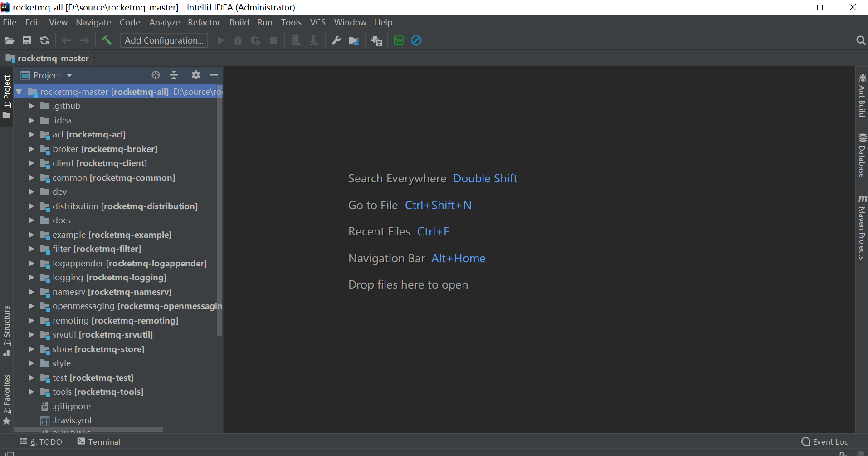868x456 pixels.
Task: Open Project panel gear settings
Action: 195,75
